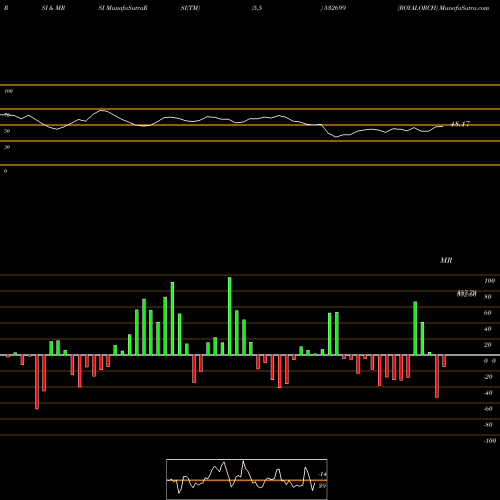Click the 100 label on the RSI axis

[x=8, y=91]
